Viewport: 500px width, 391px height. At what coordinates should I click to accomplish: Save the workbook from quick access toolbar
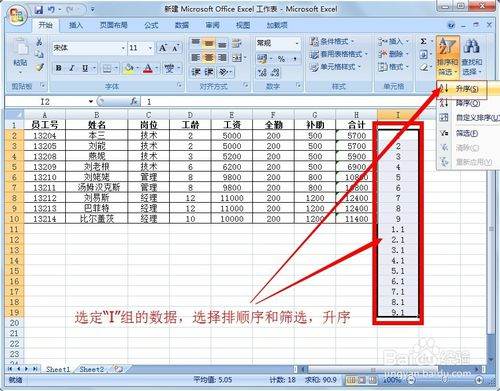(x=39, y=10)
